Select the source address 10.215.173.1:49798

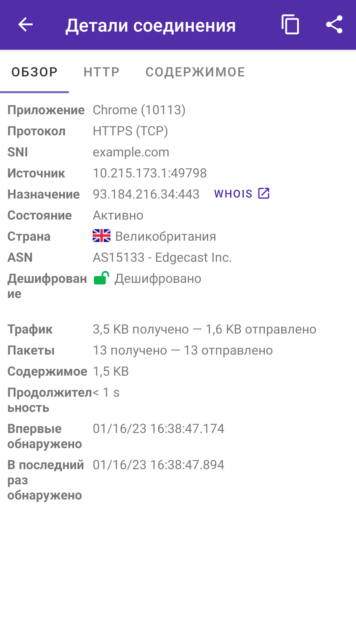tap(150, 173)
